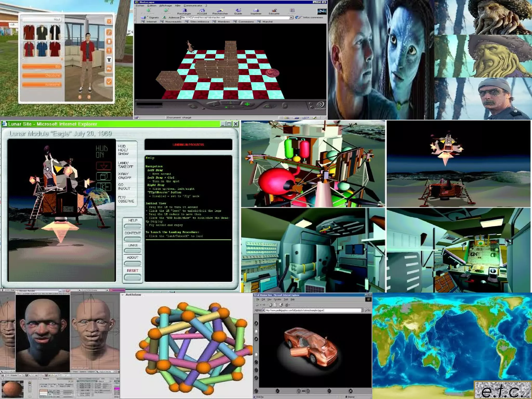Click the Nouveautés bookmark link

tap(173, 22)
